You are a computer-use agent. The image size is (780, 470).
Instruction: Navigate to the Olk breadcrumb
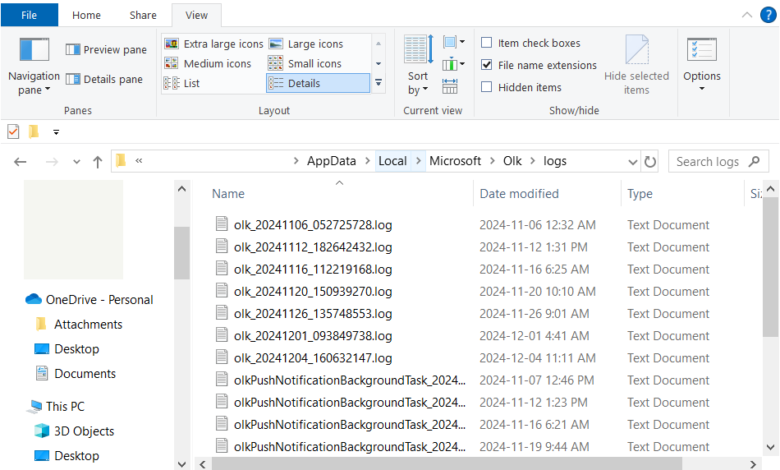(x=512, y=161)
